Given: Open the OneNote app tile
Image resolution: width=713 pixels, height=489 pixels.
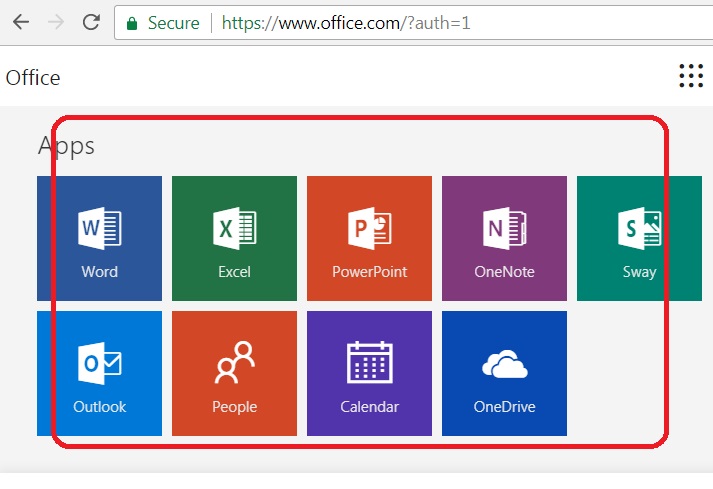Looking at the screenshot, I should 504,238.
